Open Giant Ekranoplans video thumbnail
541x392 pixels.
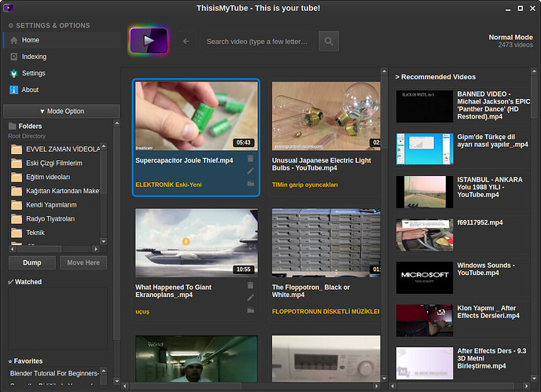click(x=197, y=243)
